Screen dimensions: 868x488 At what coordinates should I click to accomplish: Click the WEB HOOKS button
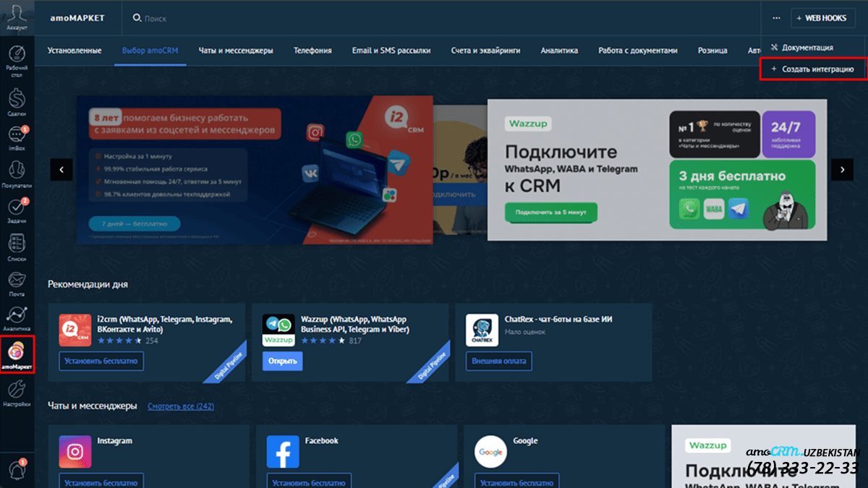click(823, 18)
